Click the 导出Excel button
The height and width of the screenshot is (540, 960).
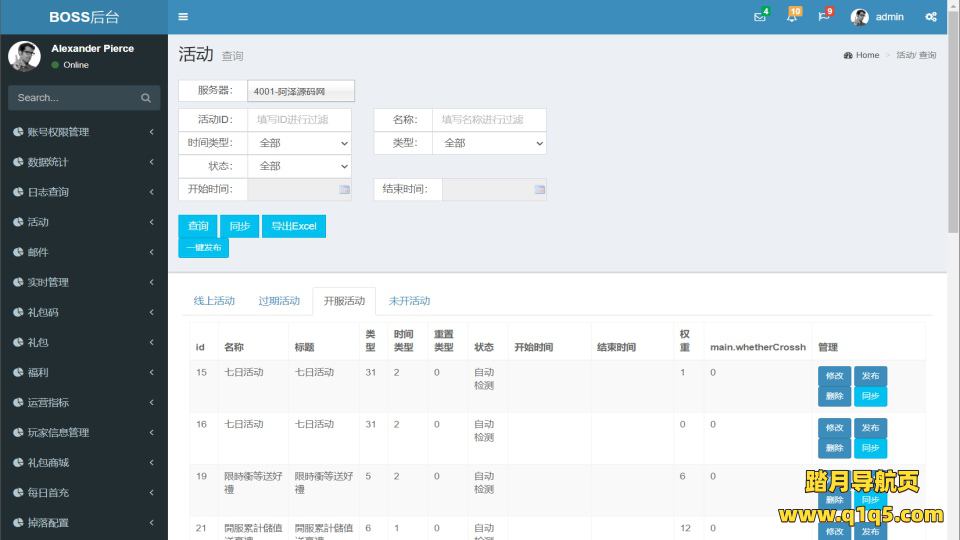tap(293, 226)
